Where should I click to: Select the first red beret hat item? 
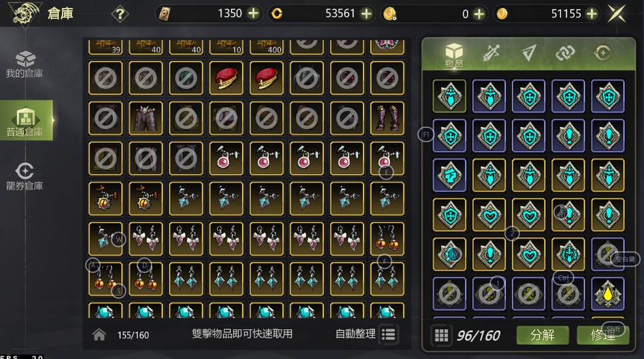pyautogui.click(x=226, y=78)
